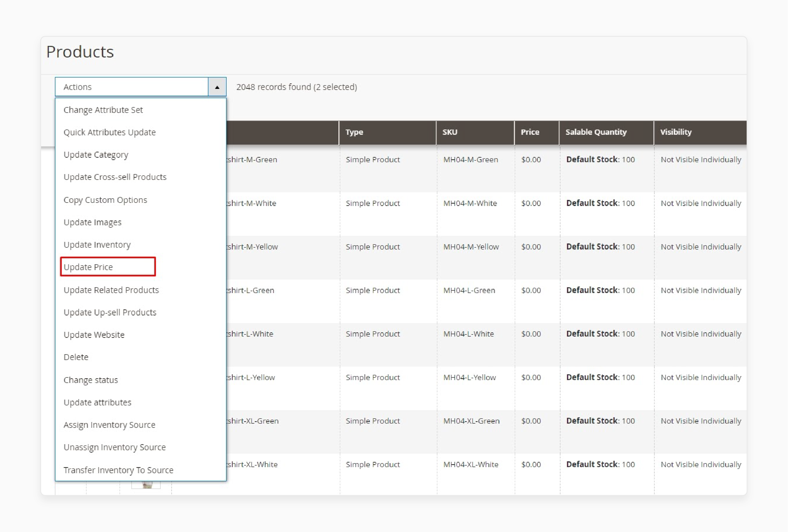Click product name ending shirt-XL-Green
This screenshot has height=532, width=788.
(x=253, y=421)
